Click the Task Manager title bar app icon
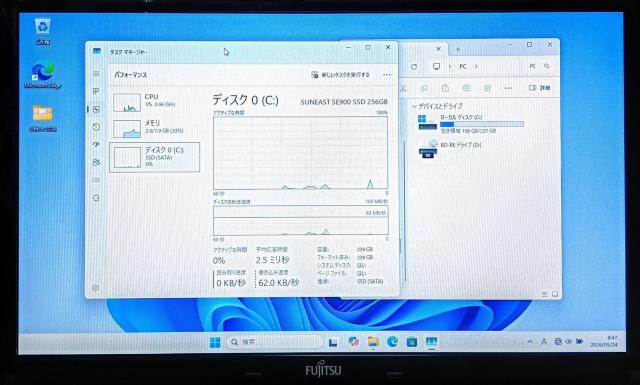Image resolution: width=640 pixels, height=385 pixels. (97, 51)
